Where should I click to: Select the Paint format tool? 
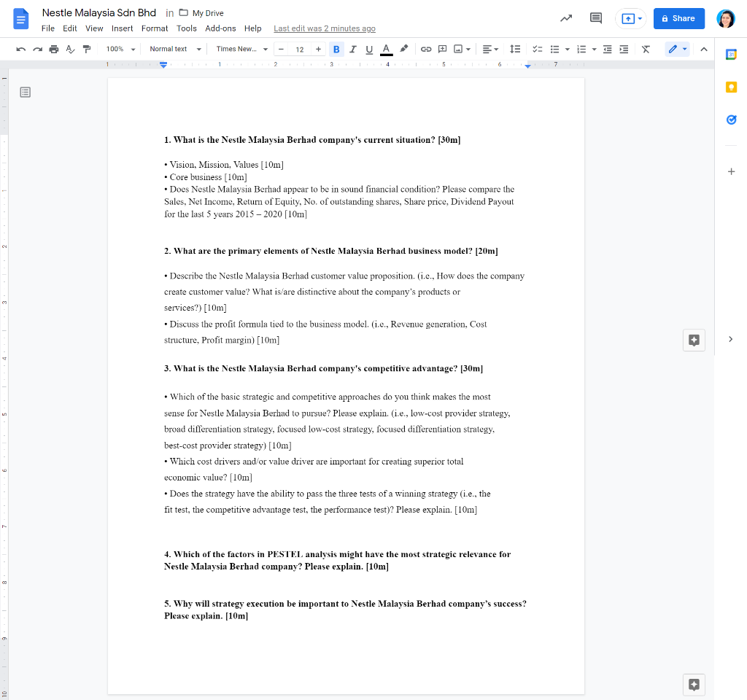pos(87,49)
